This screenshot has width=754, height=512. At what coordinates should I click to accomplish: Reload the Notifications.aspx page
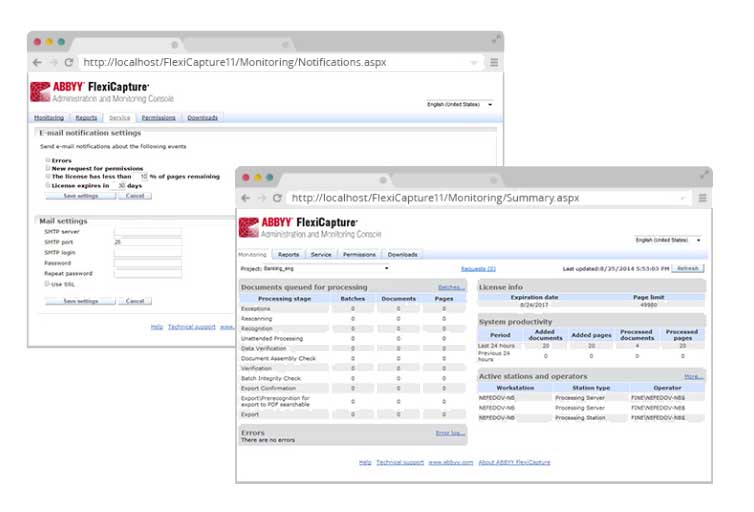pyautogui.click(x=69, y=62)
